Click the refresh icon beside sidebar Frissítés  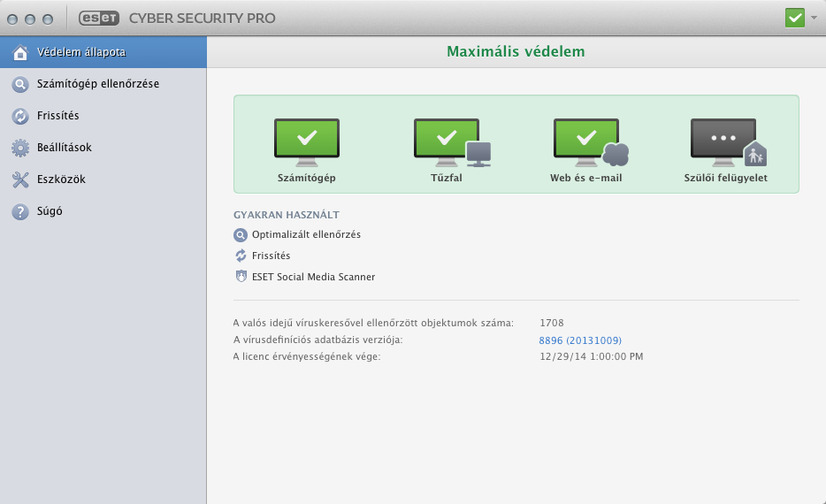20,116
